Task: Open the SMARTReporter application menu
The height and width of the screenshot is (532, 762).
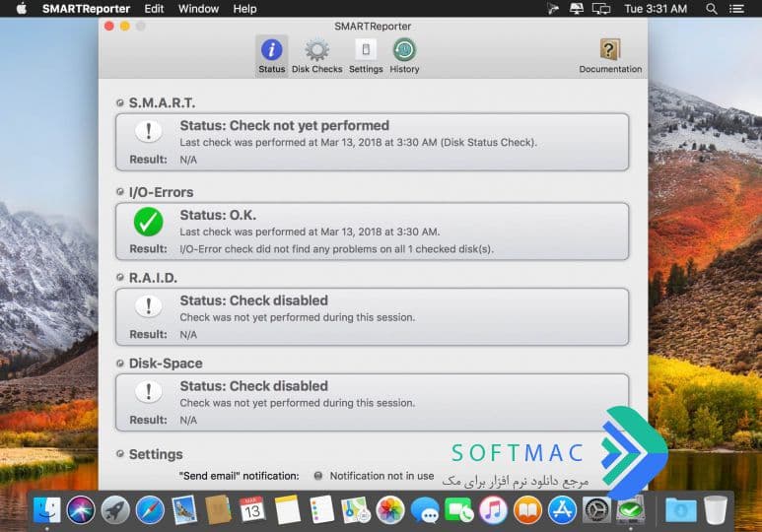Action: (86, 9)
